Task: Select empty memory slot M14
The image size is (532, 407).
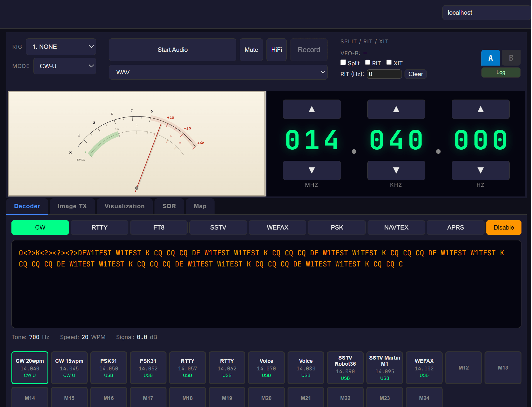Action: click(30, 398)
